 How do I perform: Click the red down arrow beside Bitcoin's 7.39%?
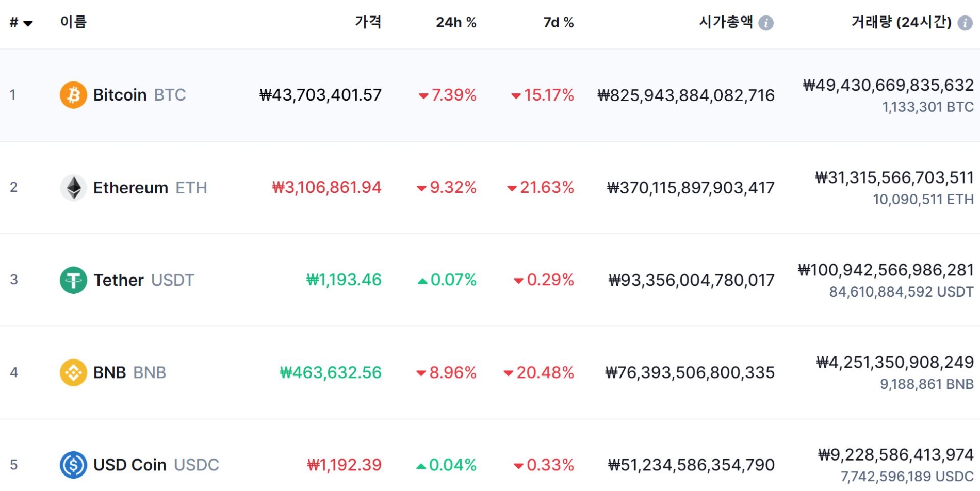424,95
